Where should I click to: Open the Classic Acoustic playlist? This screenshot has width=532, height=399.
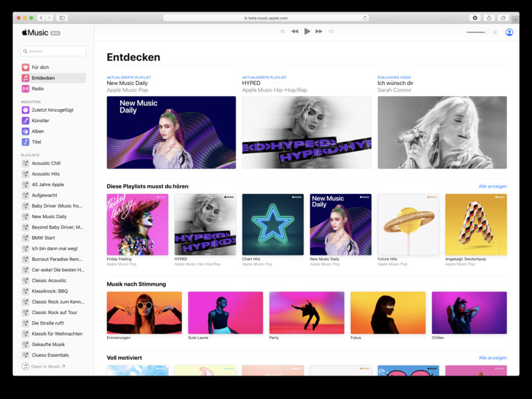53,280
